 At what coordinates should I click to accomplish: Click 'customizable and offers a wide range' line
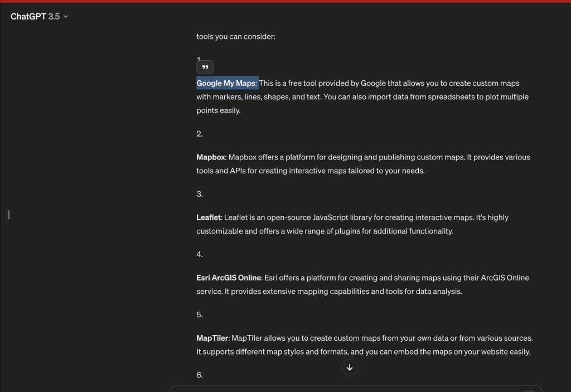point(325,231)
